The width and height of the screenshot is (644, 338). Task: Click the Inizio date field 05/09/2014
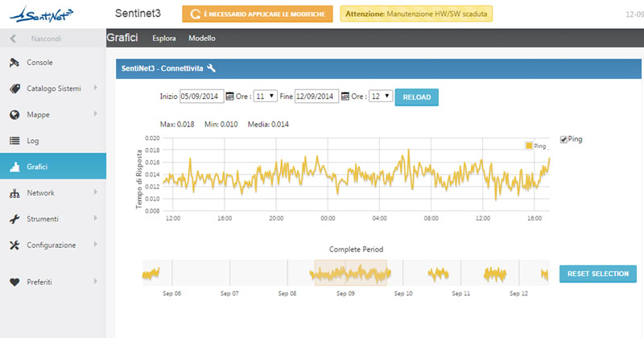coord(202,96)
